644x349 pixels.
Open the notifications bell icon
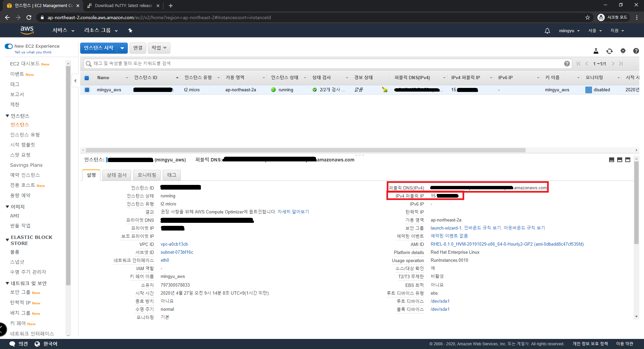[547, 31]
